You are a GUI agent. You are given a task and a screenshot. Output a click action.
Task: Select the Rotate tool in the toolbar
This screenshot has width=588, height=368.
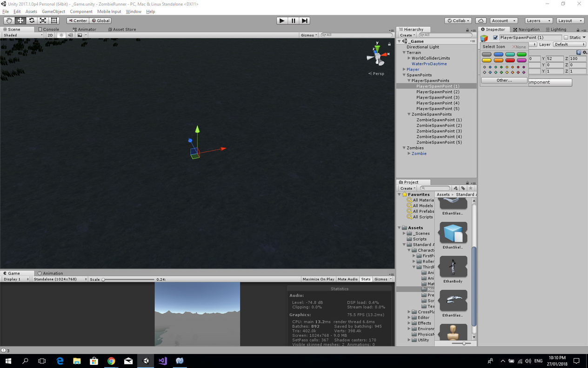[x=32, y=20]
